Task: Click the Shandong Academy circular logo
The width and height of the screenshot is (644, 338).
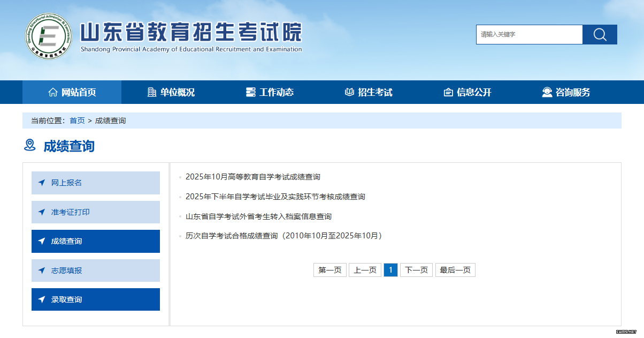Action: 48,36
